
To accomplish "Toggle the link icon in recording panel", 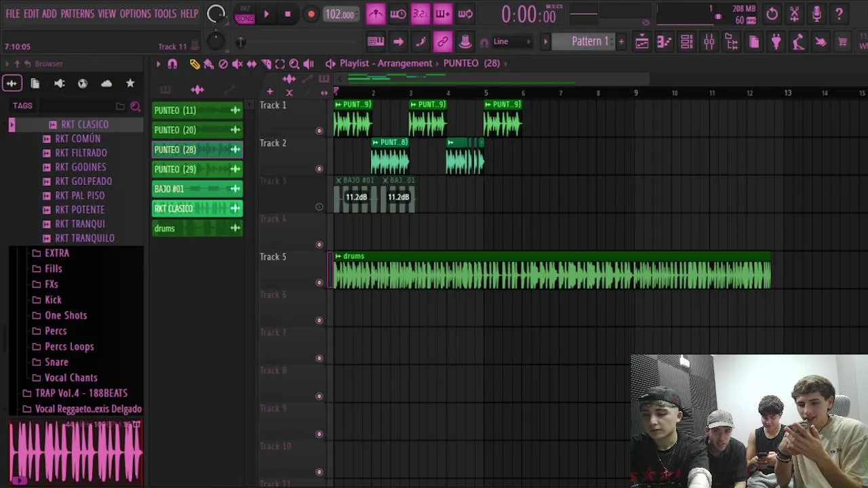I will (x=443, y=42).
